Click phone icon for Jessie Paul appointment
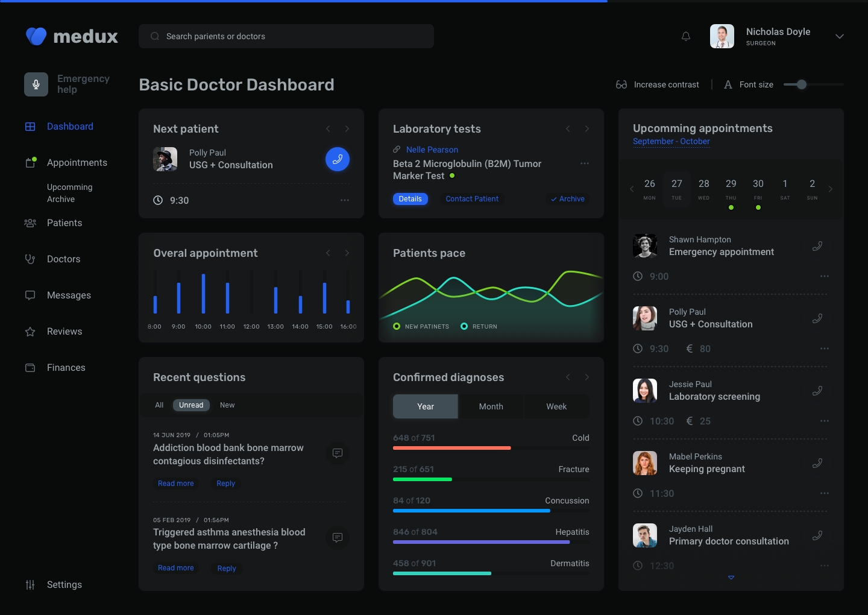 [817, 391]
